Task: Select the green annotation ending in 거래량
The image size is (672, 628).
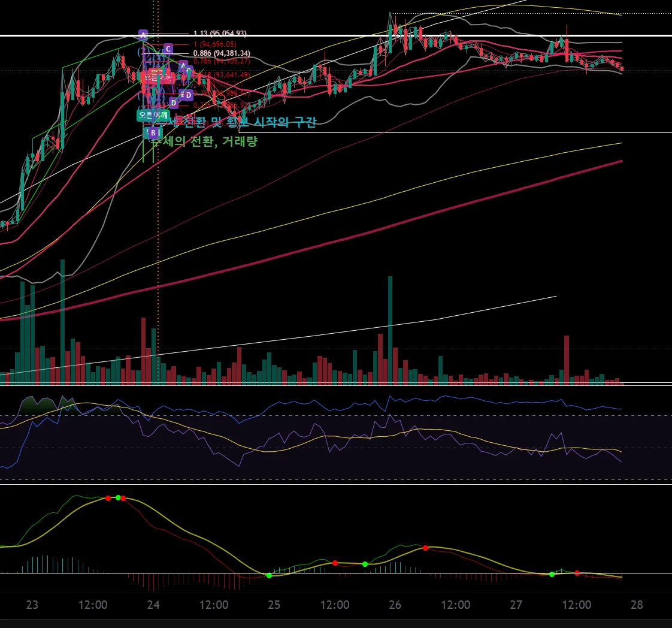Action: 204,141
